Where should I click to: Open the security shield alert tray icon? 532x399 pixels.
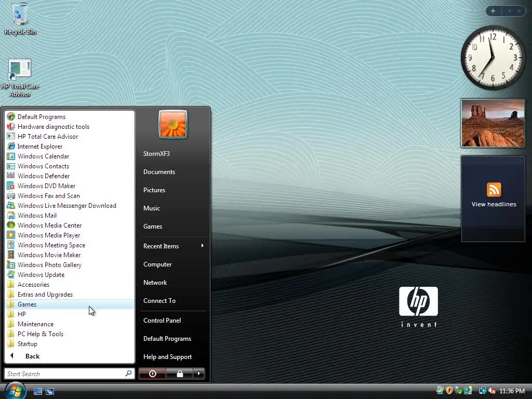449,391
